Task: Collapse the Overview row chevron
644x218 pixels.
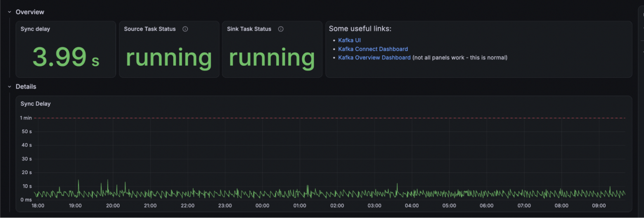Action: [9, 12]
